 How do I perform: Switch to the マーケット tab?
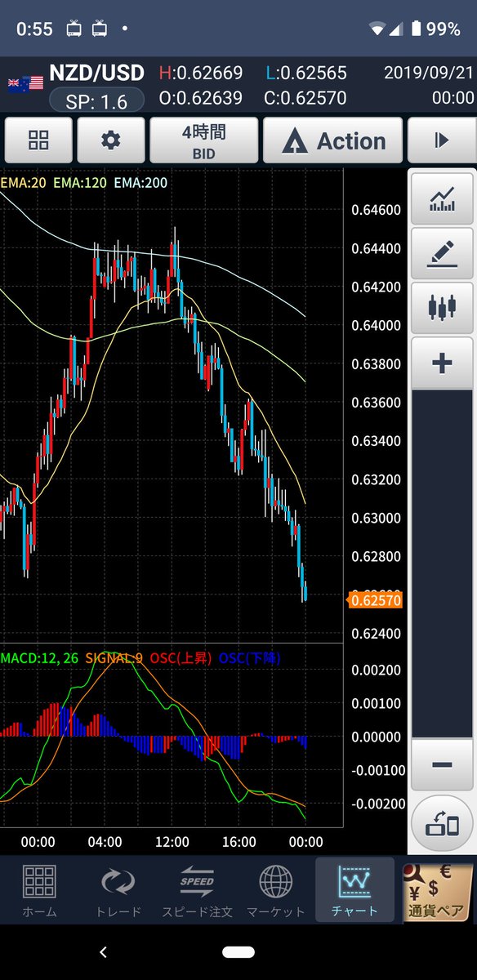[x=276, y=890]
